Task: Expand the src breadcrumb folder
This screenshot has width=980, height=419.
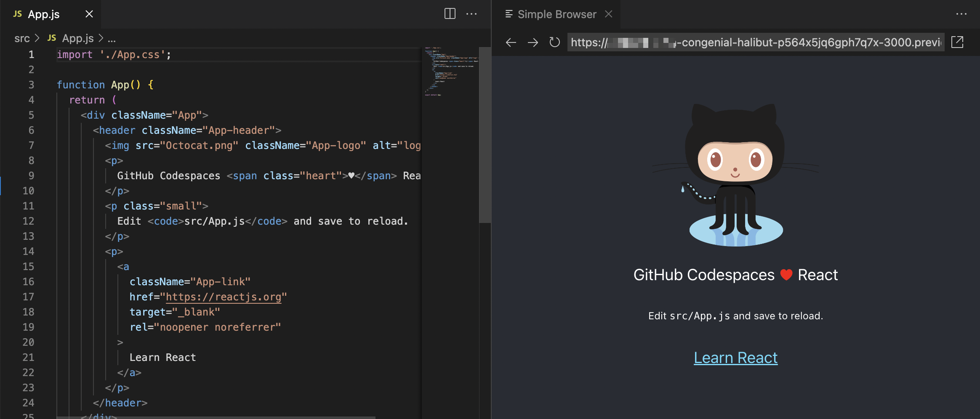Action: coord(22,38)
